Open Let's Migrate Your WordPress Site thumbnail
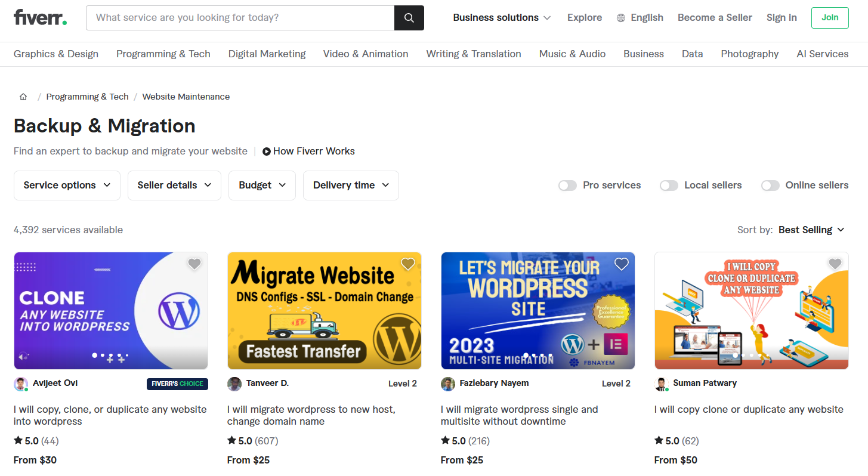This screenshot has width=868, height=476. pyautogui.click(x=538, y=311)
